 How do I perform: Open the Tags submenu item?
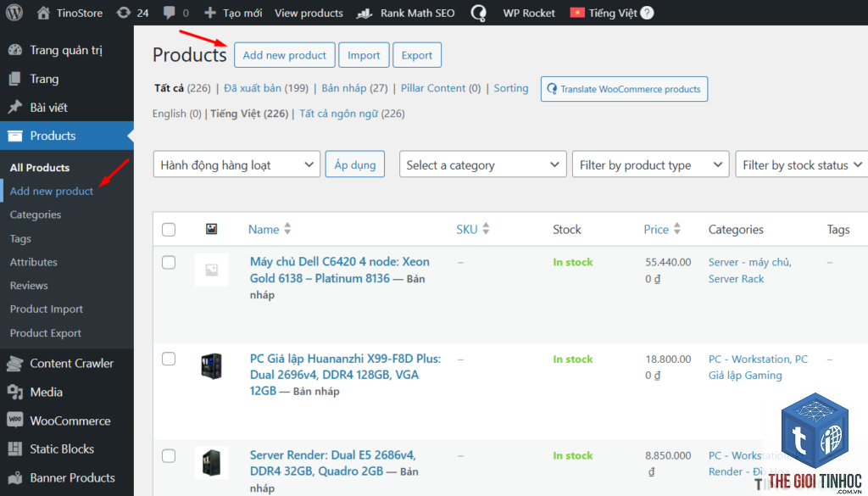[20, 238]
